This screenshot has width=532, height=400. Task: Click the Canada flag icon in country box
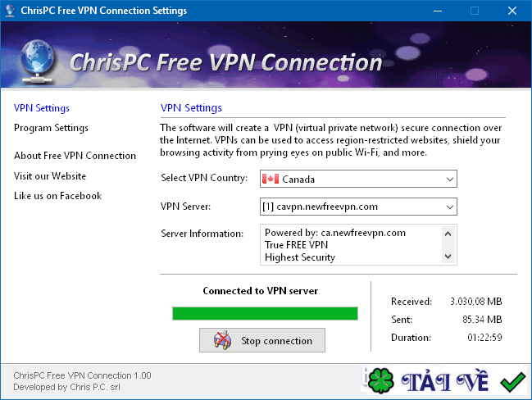click(x=271, y=179)
